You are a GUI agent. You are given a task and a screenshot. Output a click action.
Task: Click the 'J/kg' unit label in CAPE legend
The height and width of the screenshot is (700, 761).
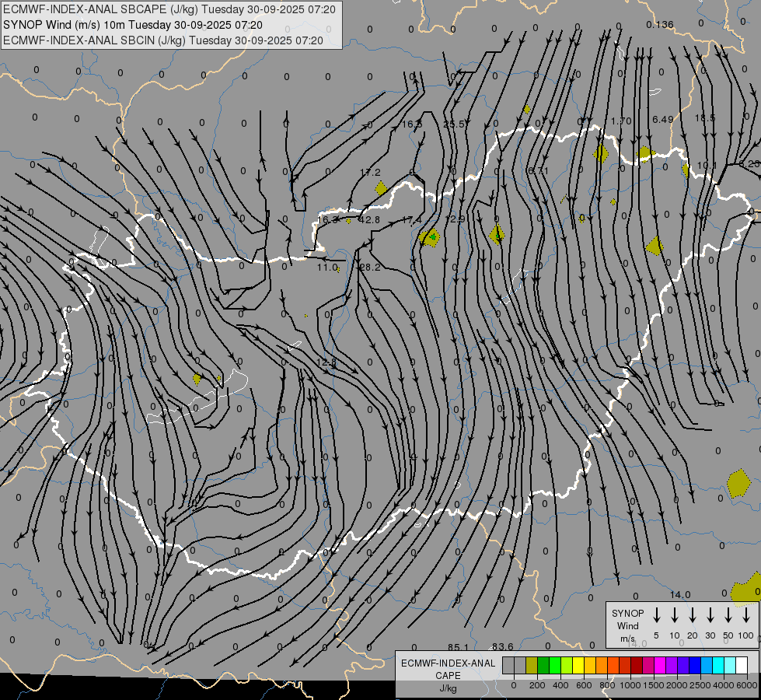tap(448, 689)
